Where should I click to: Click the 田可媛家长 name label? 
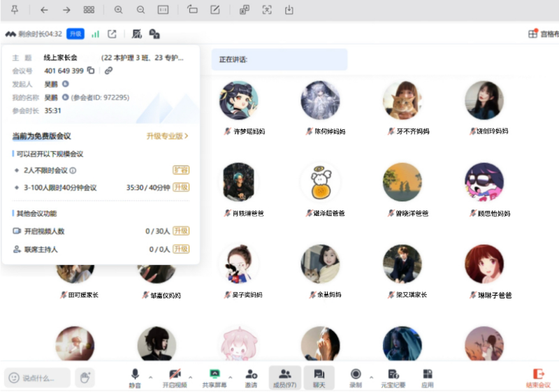click(83, 295)
